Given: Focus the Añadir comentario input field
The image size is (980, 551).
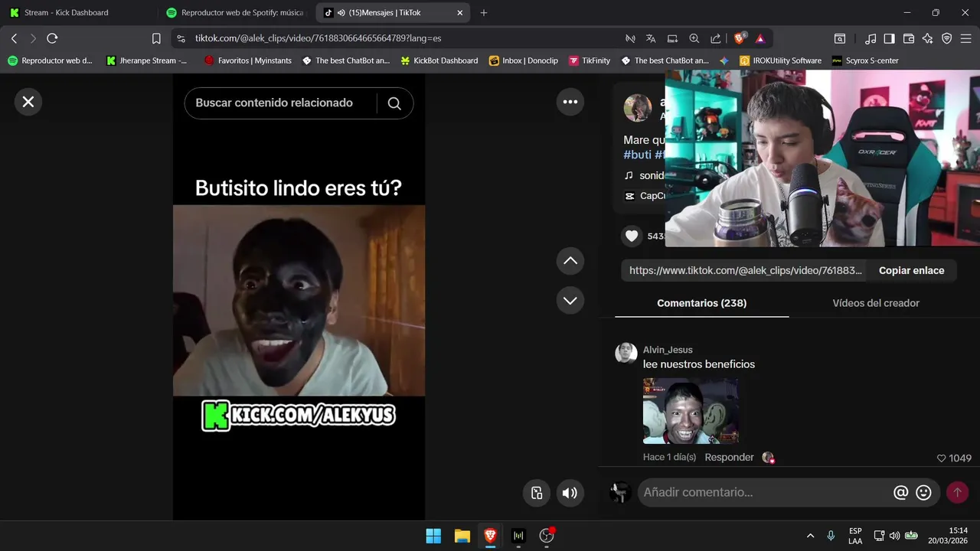Looking at the screenshot, I should pos(766,493).
